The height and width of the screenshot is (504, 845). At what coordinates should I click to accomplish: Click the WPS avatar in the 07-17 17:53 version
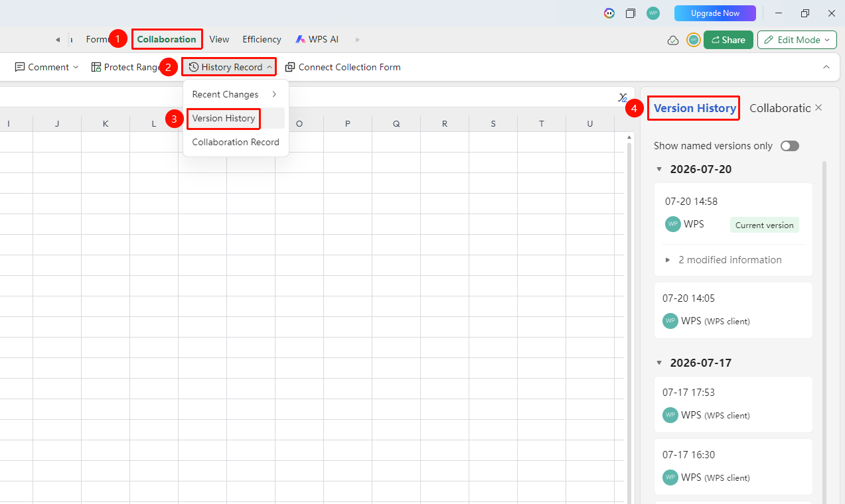click(670, 415)
